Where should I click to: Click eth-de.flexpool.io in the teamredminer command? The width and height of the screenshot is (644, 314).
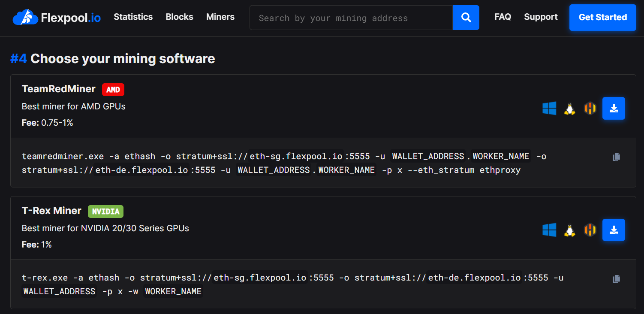[x=142, y=170]
